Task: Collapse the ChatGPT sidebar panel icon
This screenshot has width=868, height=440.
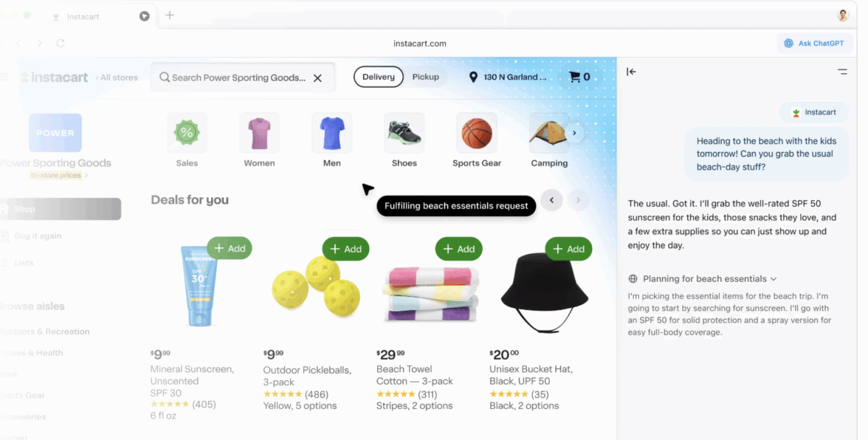Action: pyautogui.click(x=631, y=72)
